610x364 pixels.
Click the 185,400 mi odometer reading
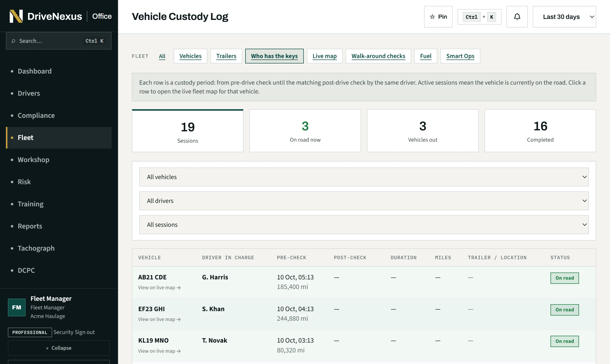(x=292, y=287)
